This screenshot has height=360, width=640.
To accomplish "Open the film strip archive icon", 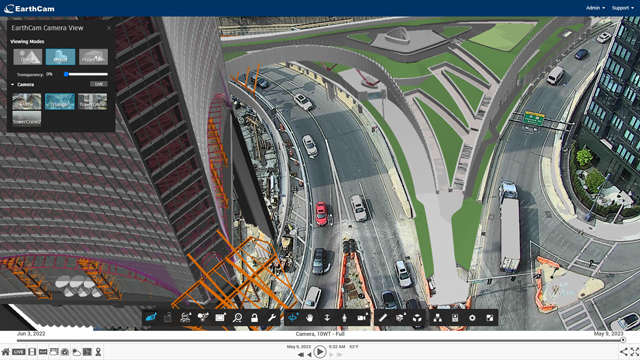I will [x=32, y=352].
